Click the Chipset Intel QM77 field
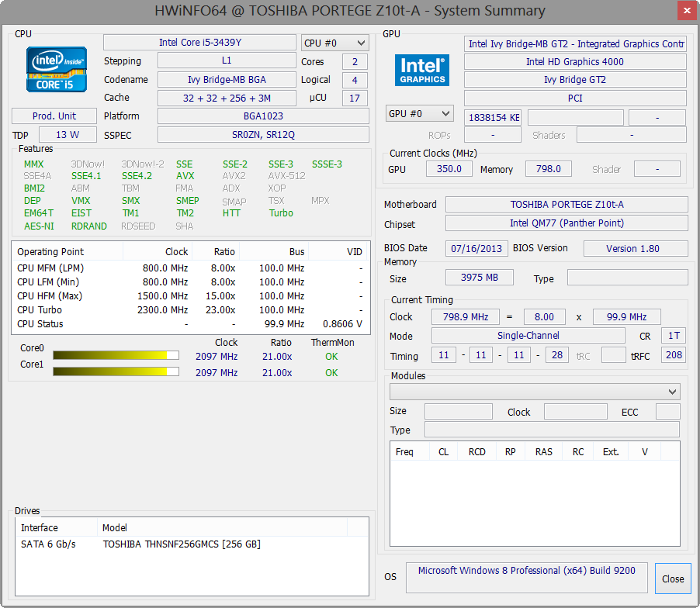Screen dimensions: 700x608 pos(567,223)
